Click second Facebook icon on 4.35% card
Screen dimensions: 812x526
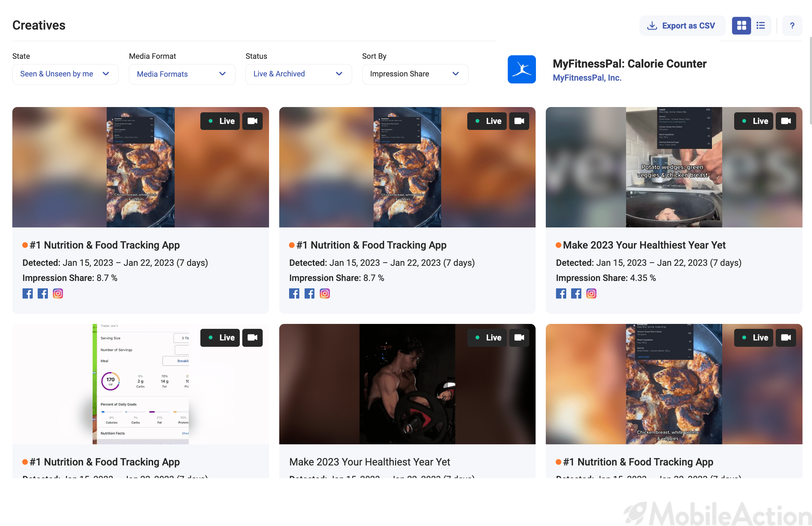coord(576,294)
